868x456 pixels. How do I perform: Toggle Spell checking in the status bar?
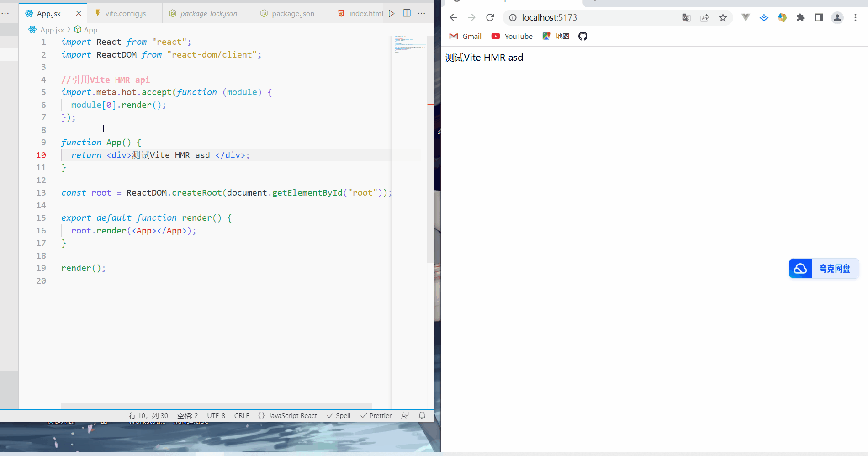[x=339, y=415]
